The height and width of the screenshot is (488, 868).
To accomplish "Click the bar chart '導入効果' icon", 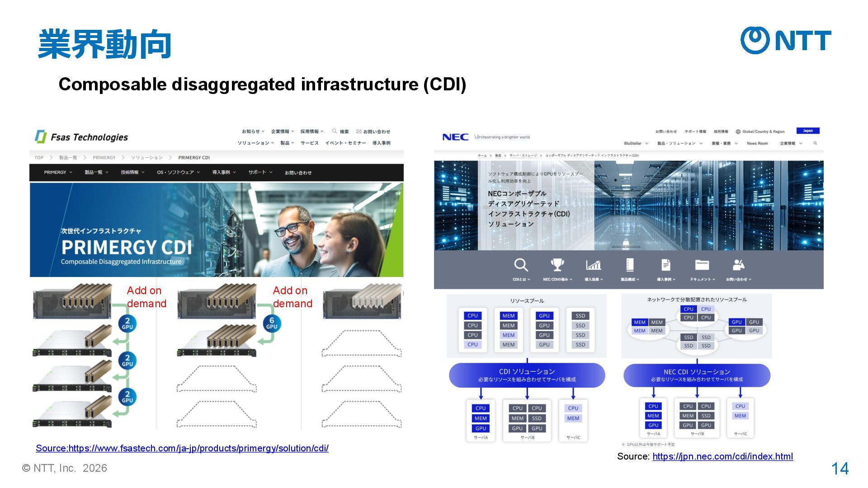I will tap(593, 265).
